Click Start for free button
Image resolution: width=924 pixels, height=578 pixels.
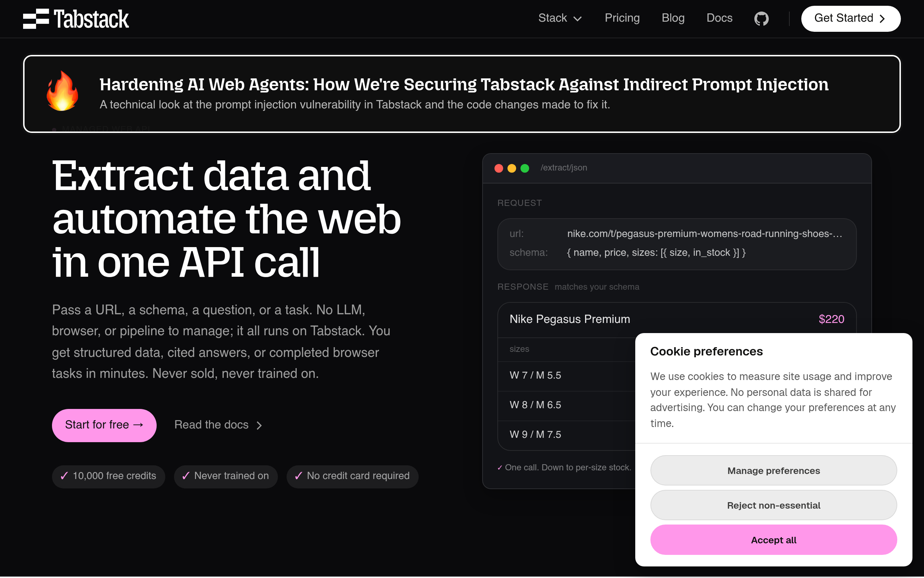coord(104,425)
